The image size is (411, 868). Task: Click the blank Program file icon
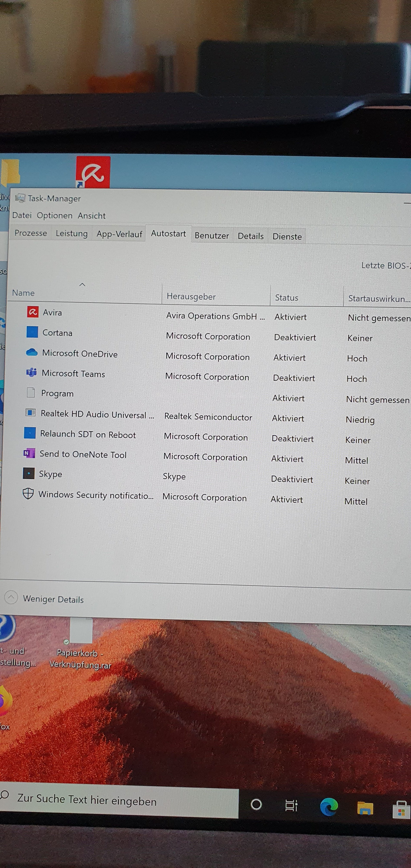point(31,392)
